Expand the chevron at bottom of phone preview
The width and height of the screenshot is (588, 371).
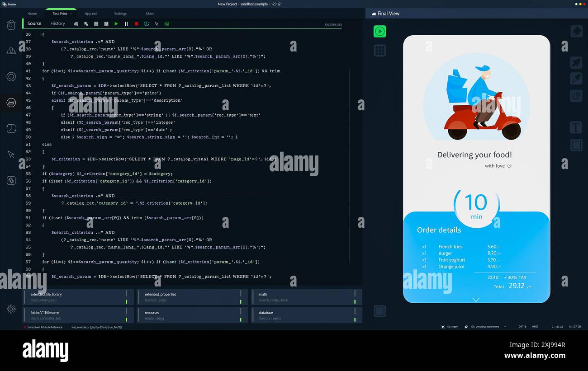click(476, 300)
